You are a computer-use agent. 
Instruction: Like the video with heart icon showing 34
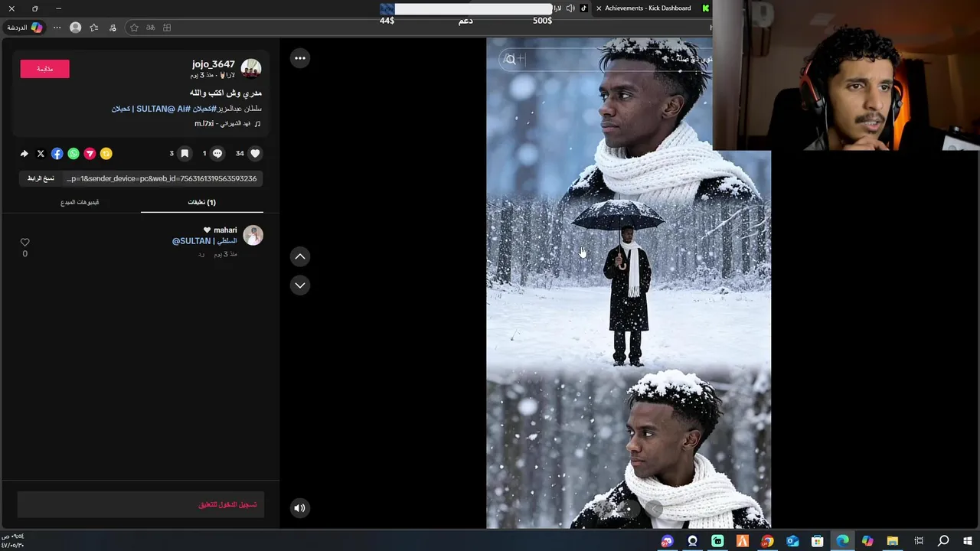coord(255,154)
